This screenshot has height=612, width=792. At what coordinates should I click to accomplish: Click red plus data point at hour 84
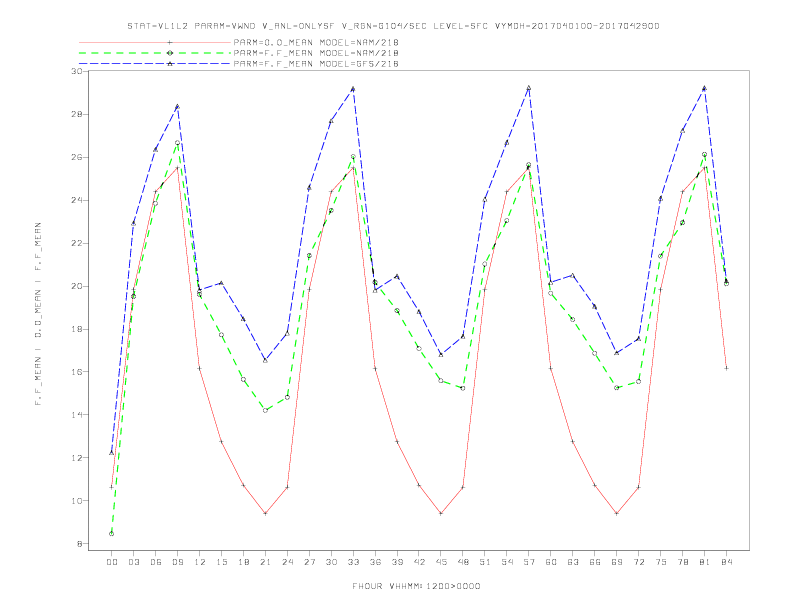726,368
